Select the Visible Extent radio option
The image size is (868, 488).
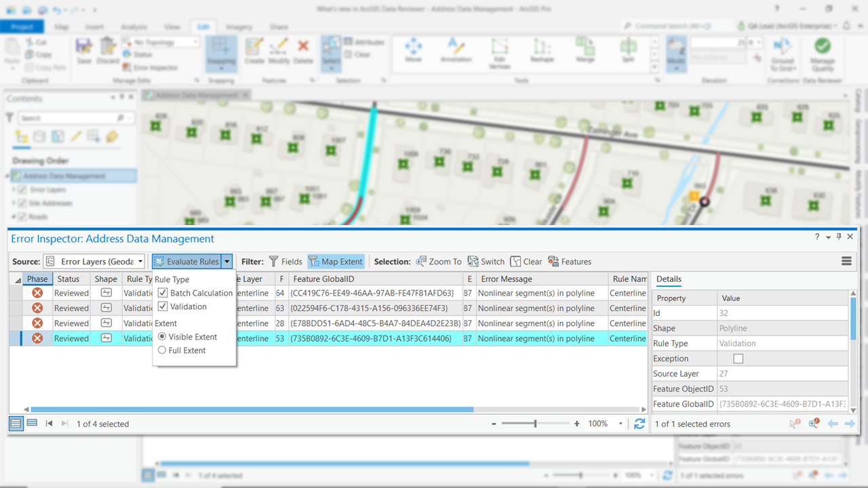pyautogui.click(x=161, y=337)
